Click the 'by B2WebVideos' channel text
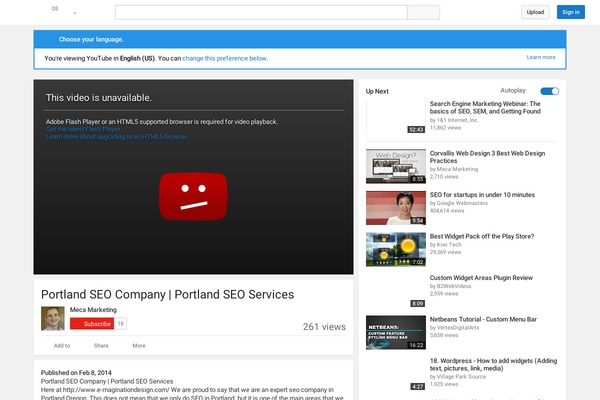 tap(450, 286)
